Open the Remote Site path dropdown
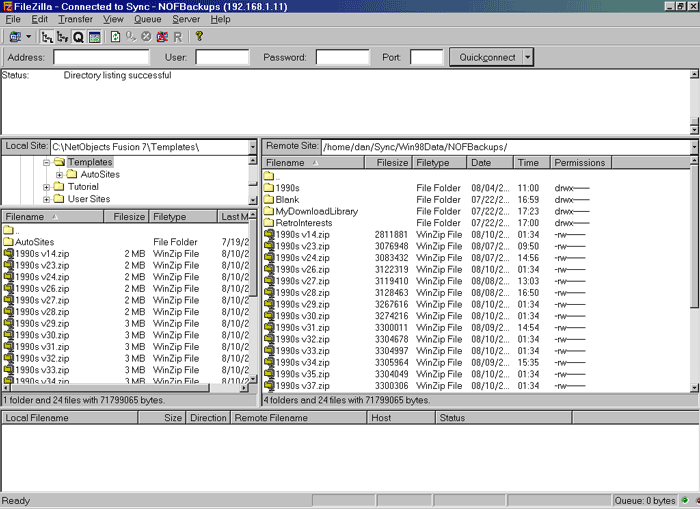700x509 pixels. point(694,146)
